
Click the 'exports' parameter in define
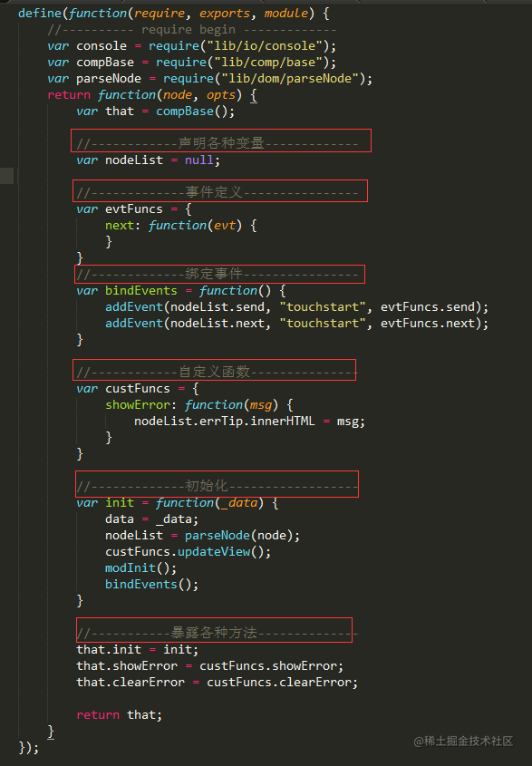tap(225, 14)
